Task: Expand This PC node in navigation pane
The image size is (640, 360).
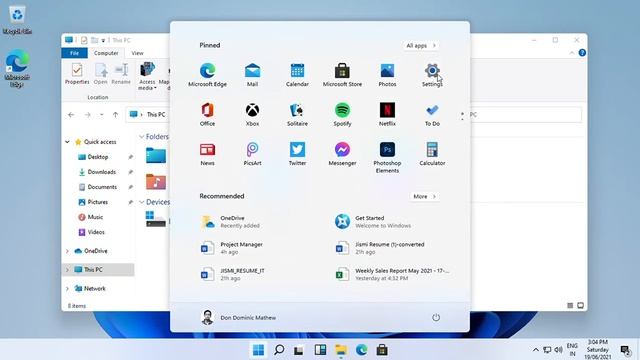Action: [67, 270]
